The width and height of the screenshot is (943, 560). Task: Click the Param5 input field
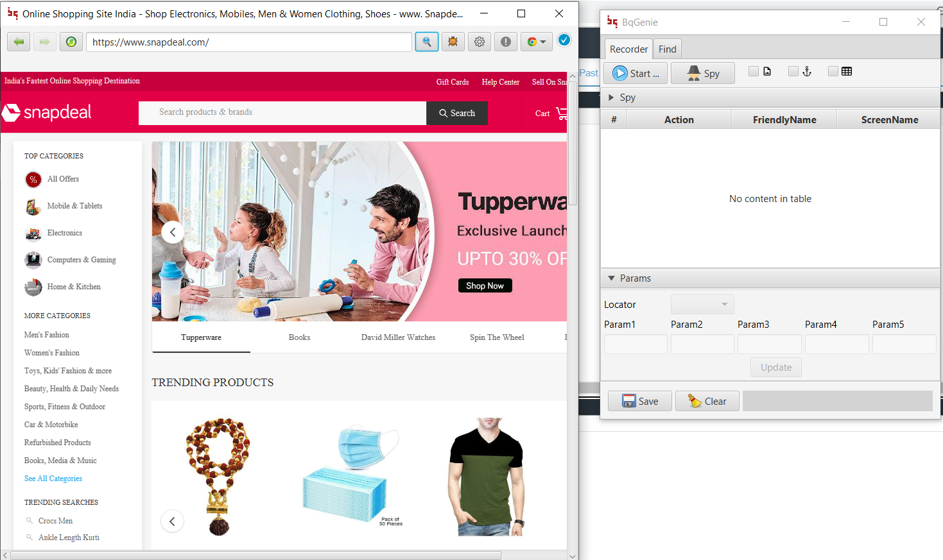point(904,344)
